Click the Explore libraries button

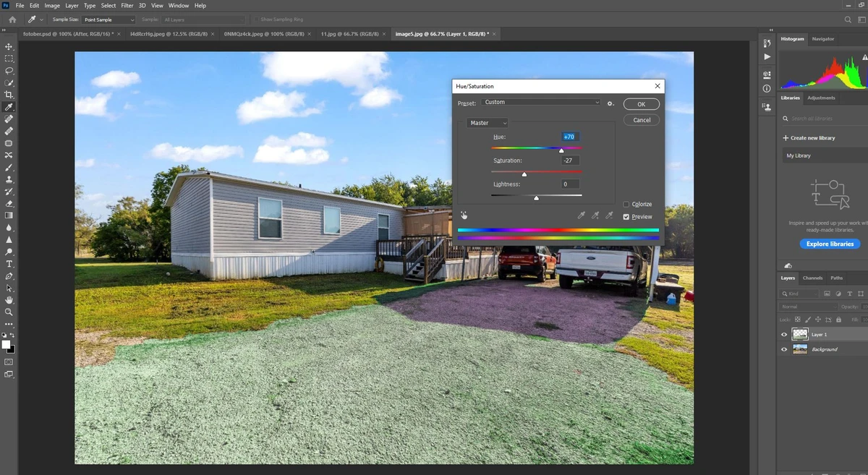point(830,244)
